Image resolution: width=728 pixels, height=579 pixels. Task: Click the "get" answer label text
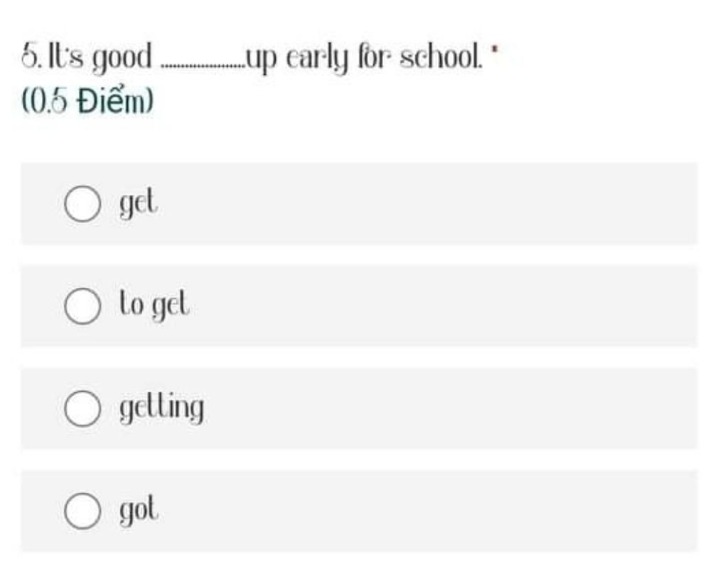pos(139,203)
